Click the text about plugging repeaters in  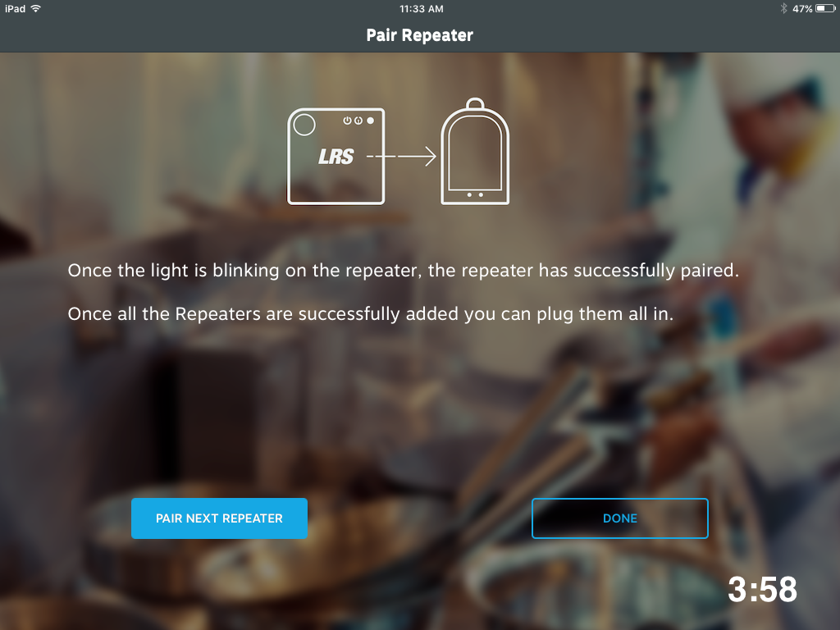coord(370,314)
